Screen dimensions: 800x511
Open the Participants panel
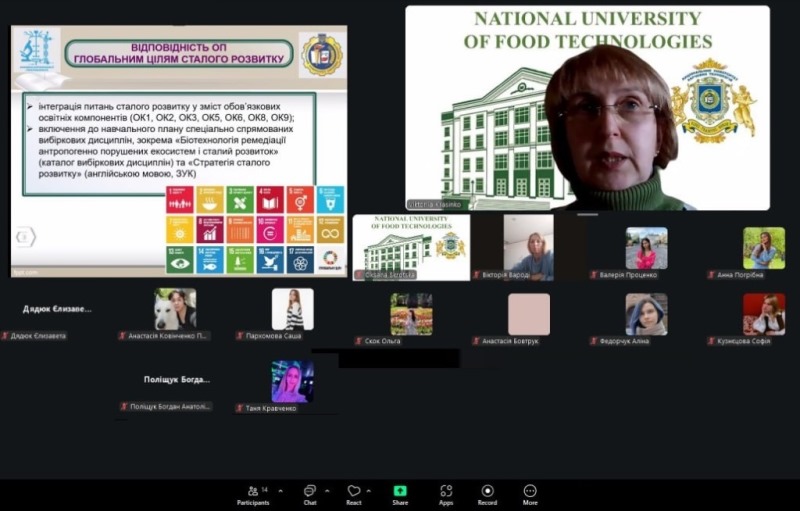tap(253, 495)
